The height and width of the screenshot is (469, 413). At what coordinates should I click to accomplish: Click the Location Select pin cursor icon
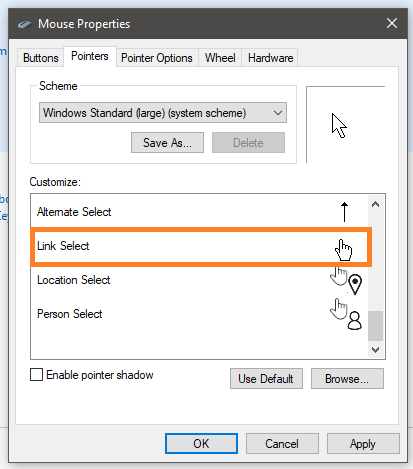tap(346, 281)
